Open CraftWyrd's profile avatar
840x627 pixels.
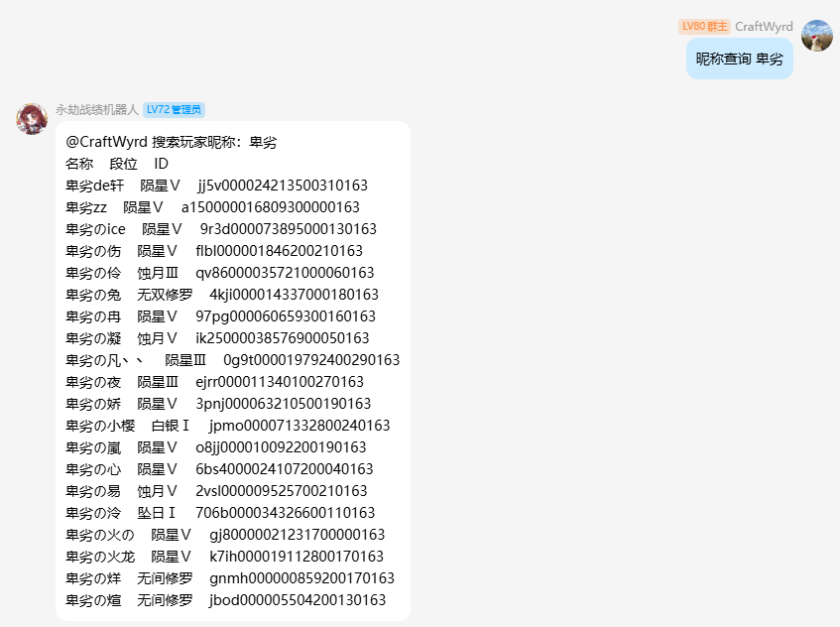coord(816,36)
